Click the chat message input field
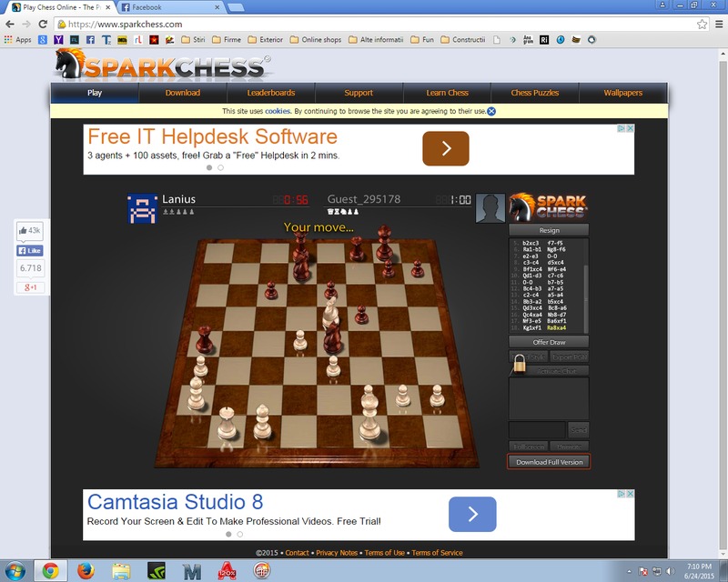 [537, 430]
